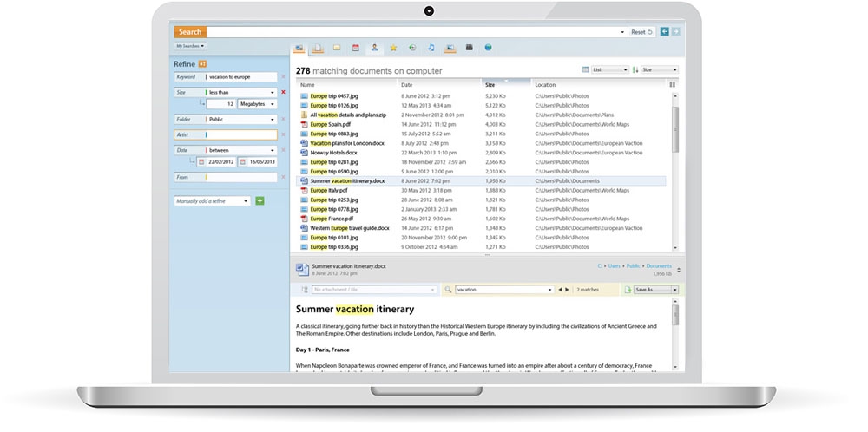Screen dimensions: 868x432
Task: Go to previous match in preview
Action: [560, 289]
